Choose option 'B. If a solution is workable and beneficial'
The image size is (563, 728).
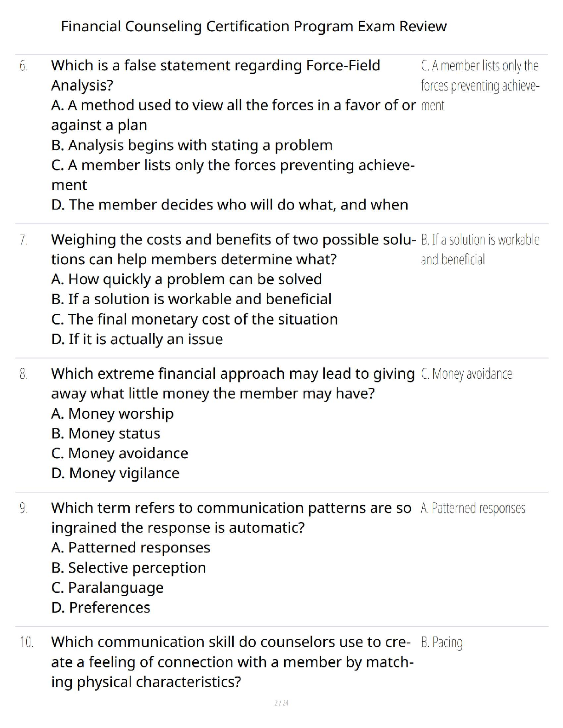tap(191, 299)
